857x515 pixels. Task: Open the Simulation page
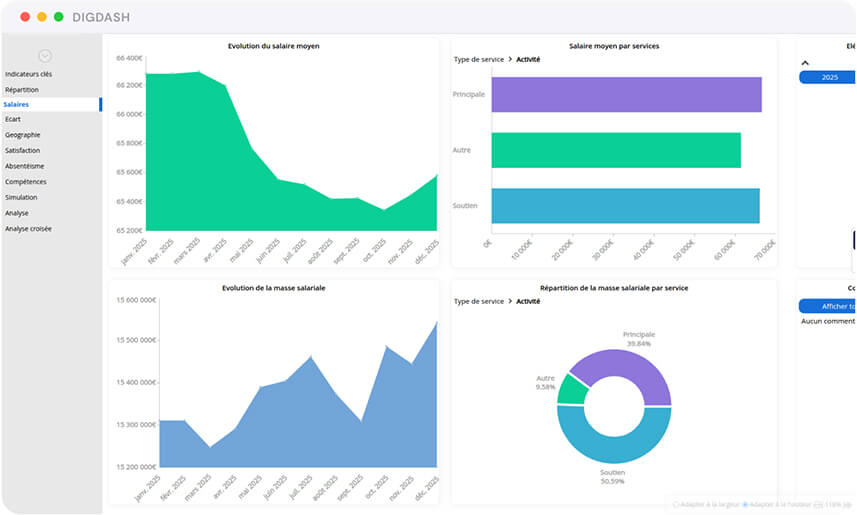point(21,197)
